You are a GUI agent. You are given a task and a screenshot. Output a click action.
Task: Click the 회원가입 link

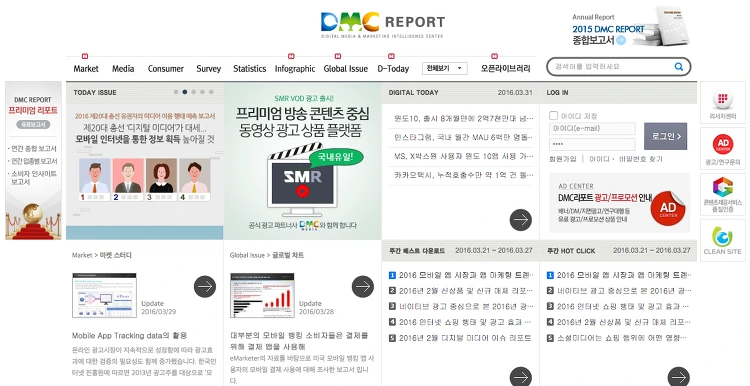[x=563, y=159]
